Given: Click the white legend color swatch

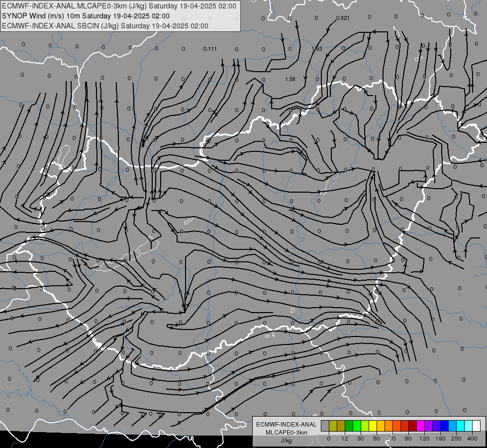Looking at the screenshot, I should click(477, 426).
